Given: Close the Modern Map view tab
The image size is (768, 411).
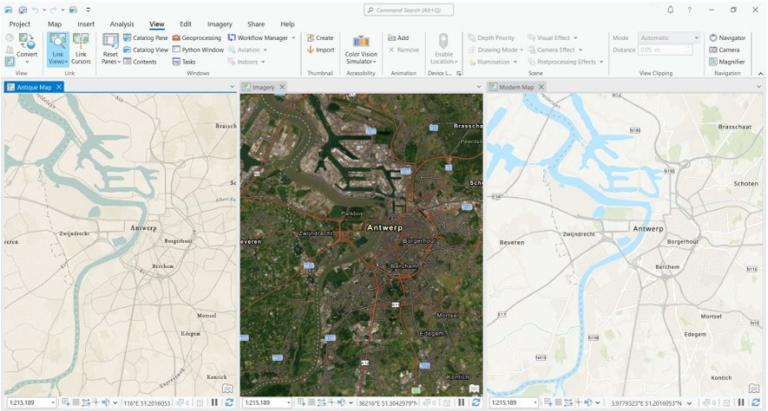Looking at the screenshot, I should [541, 87].
